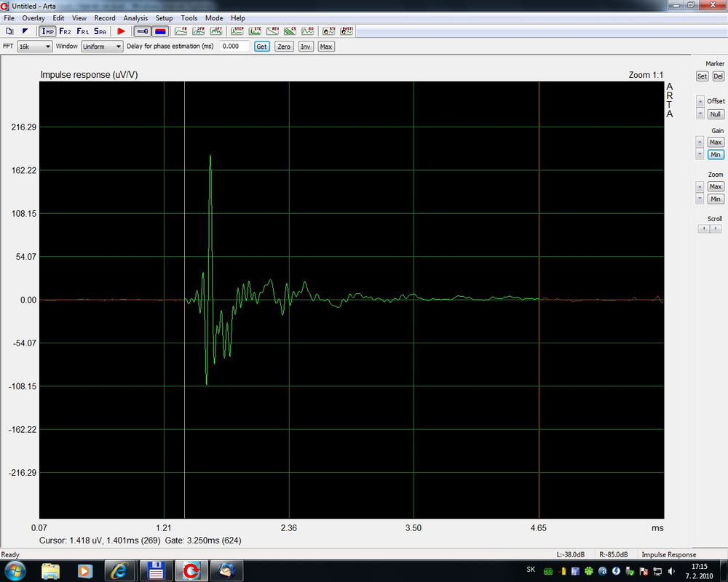Viewport: 728px width, 582px height.
Task: Open the REV reverberation analysis icon
Action: pyautogui.click(x=272, y=31)
